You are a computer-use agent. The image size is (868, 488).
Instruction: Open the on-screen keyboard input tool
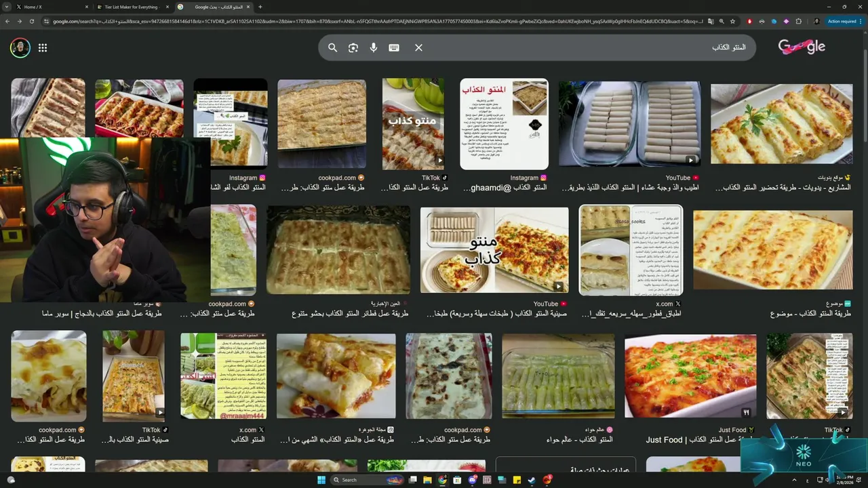click(x=394, y=47)
